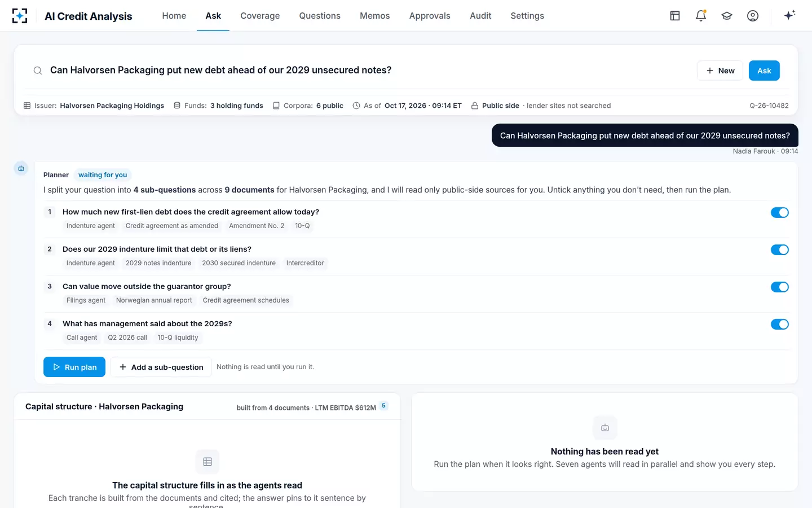Change the As of Oct 17, 2026 date

(407, 106)
